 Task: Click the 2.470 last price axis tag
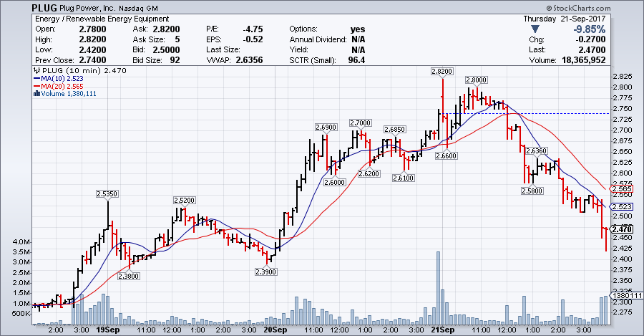click(625, 229)
